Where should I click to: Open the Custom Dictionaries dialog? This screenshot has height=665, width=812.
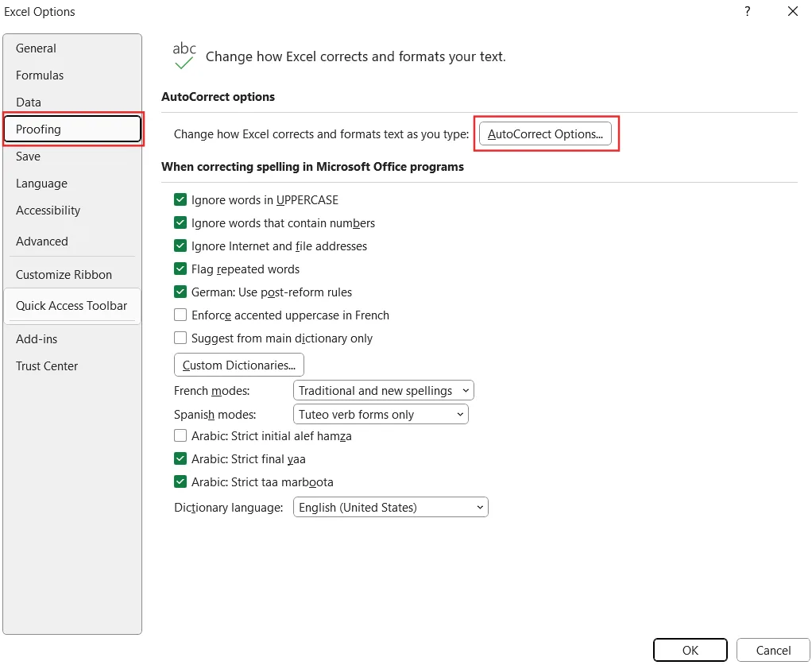coord(238,365)
